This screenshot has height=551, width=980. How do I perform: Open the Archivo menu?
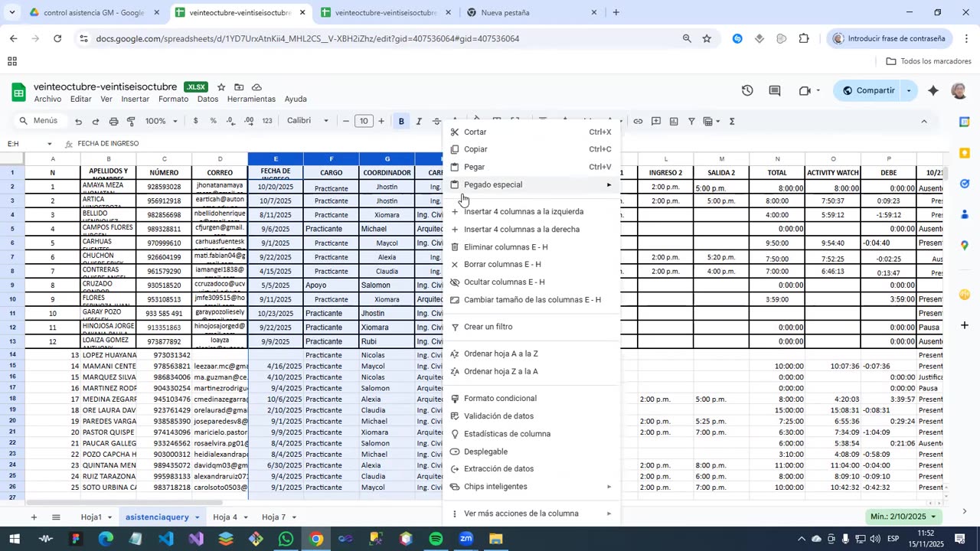tap(47, 99)
